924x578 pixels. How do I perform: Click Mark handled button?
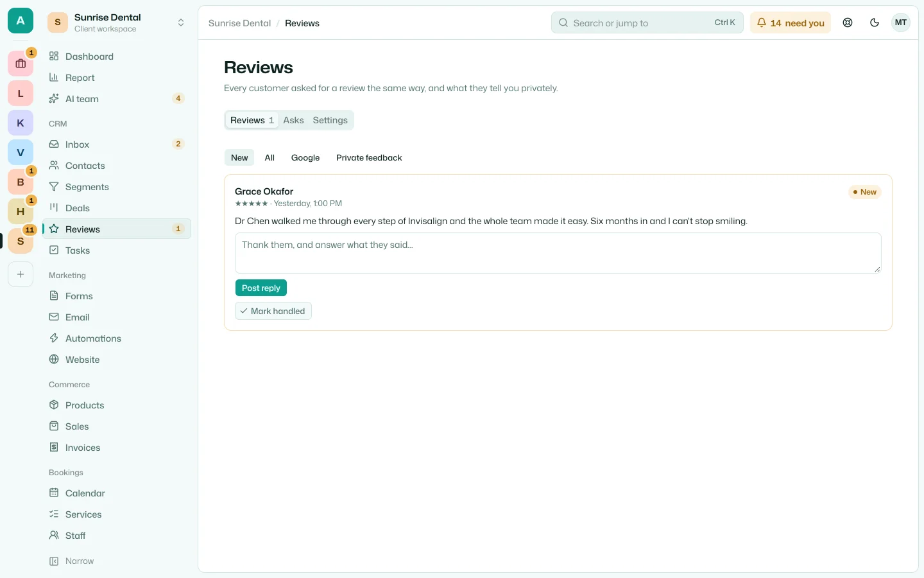pos(273,311)
